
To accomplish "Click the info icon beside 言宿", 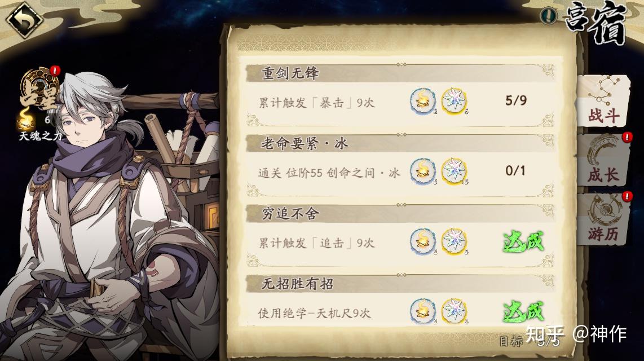I will 548,16.
